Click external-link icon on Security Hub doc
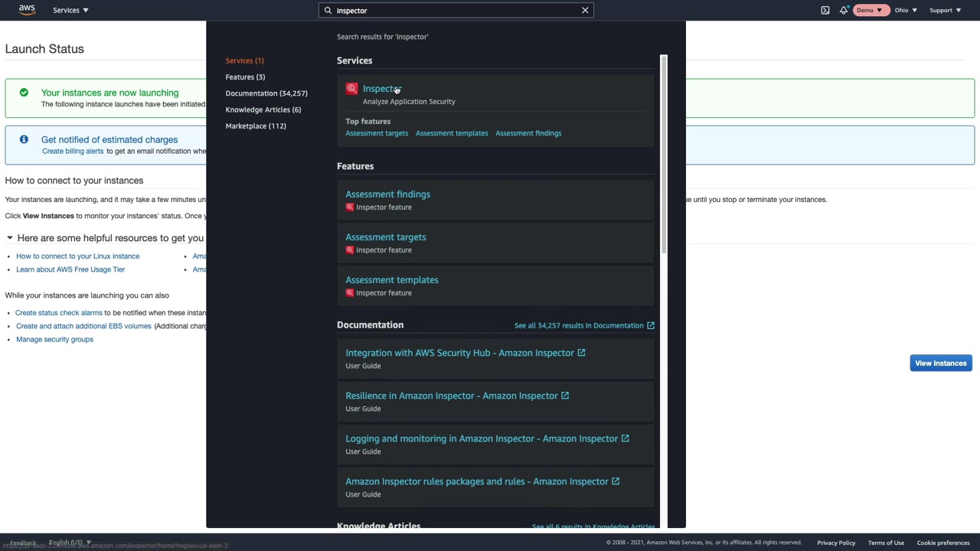 coord(581,353)
